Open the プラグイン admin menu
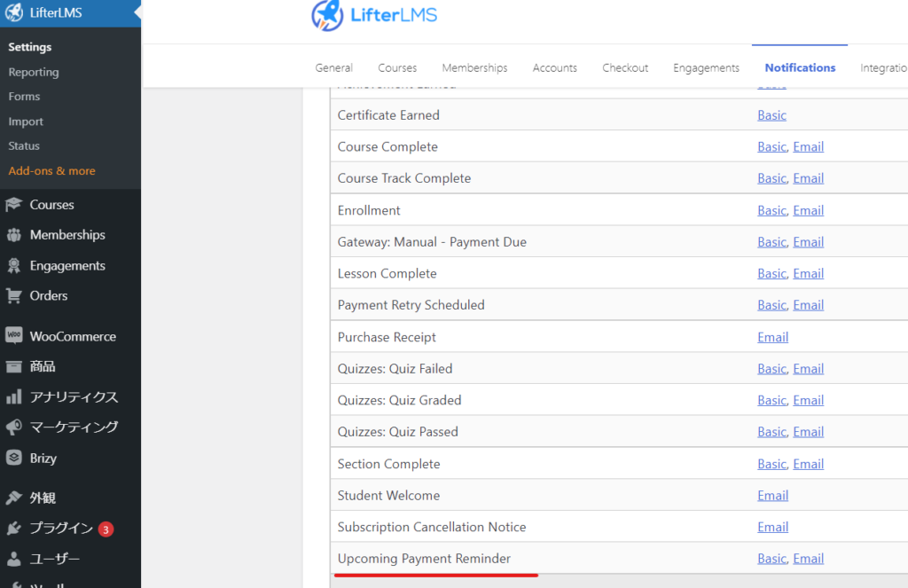This screenshot has height=588, width=908. 71,528
